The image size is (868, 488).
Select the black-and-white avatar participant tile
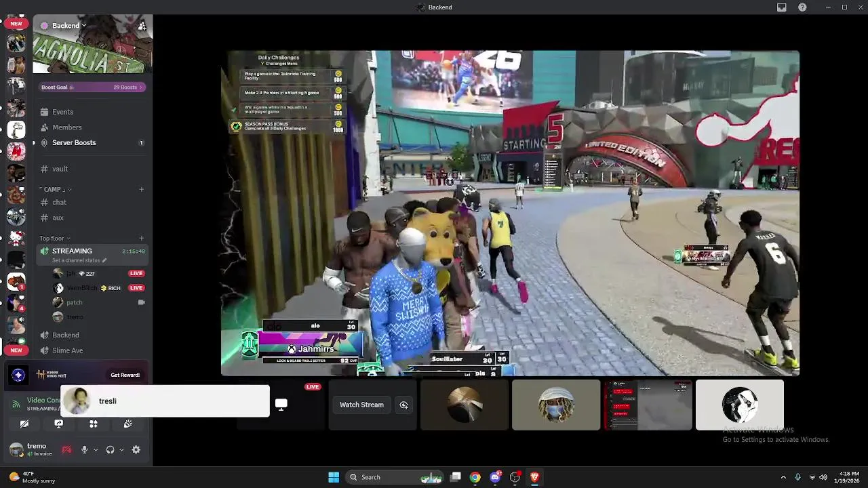pos(740,405)
